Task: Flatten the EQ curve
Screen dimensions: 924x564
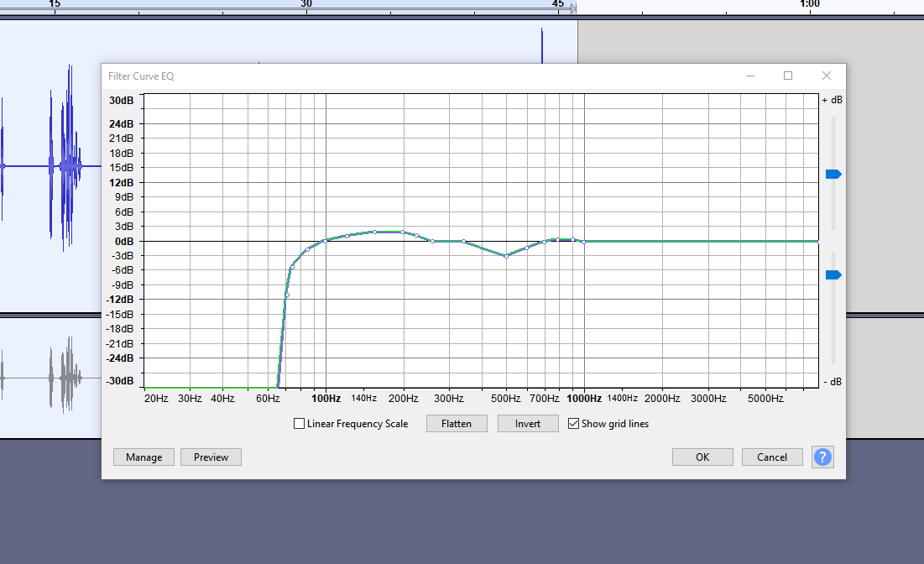Action: [457, 423]
